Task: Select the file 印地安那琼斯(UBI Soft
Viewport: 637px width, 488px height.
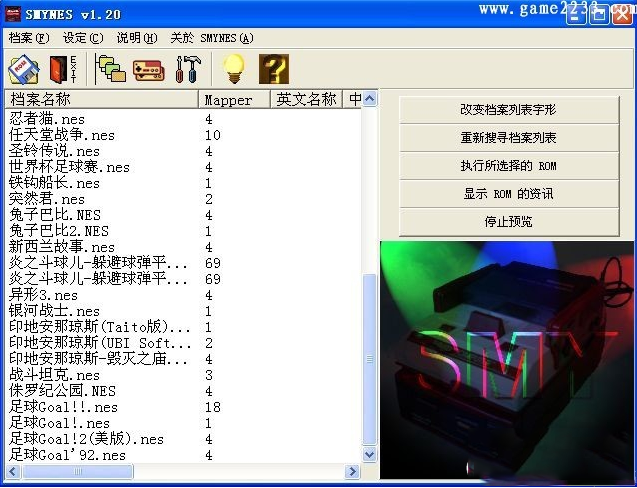Action: [x=100, y=343]
